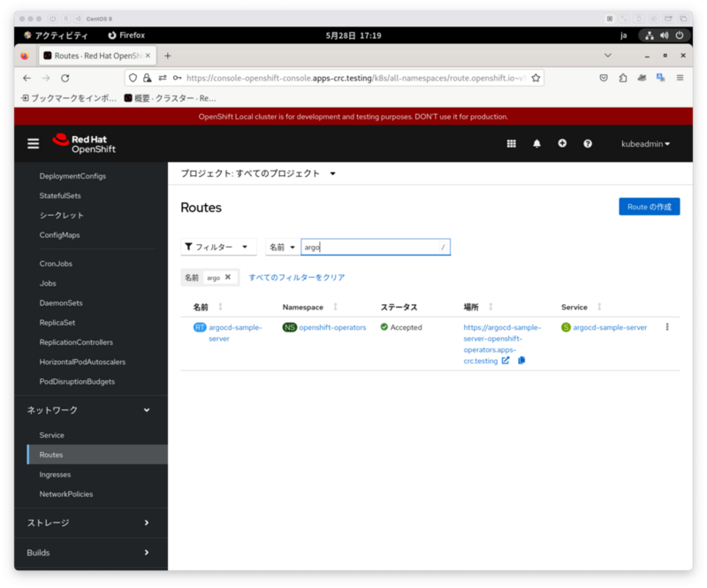Remove the argo name filter chip

click(x=228, y=277)
